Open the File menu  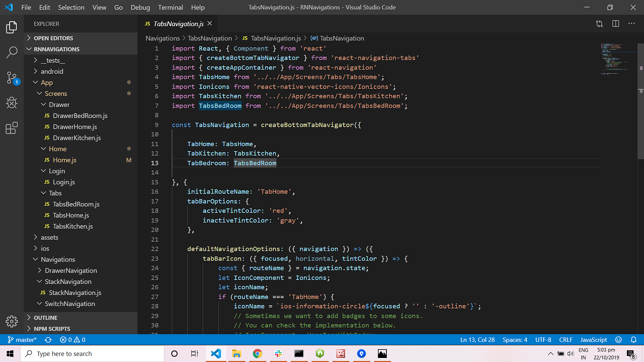tap(26, 7)
